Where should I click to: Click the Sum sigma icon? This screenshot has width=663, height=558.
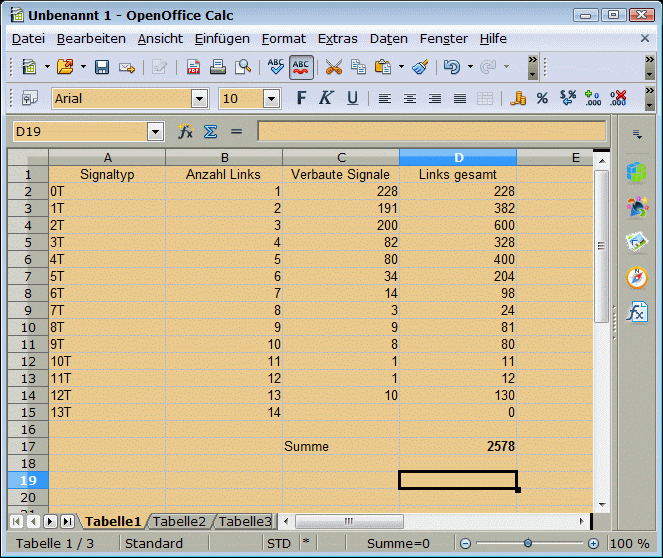click(x=210, y=132)
